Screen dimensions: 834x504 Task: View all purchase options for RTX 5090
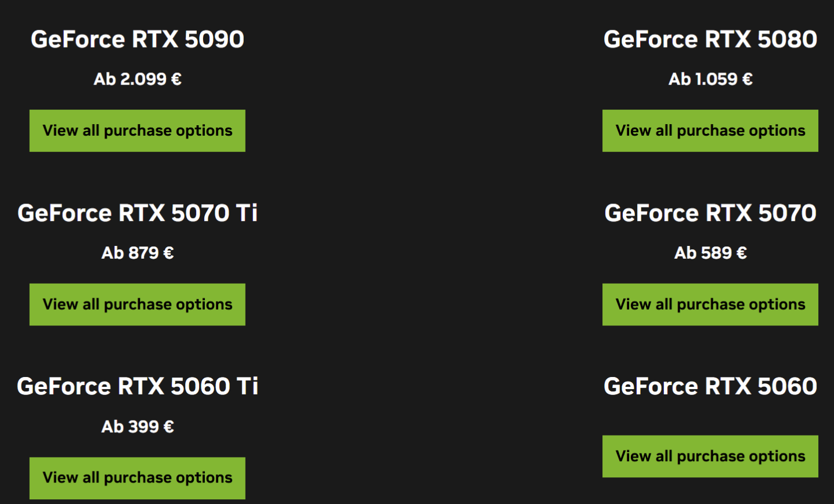(x=138, y=130)
